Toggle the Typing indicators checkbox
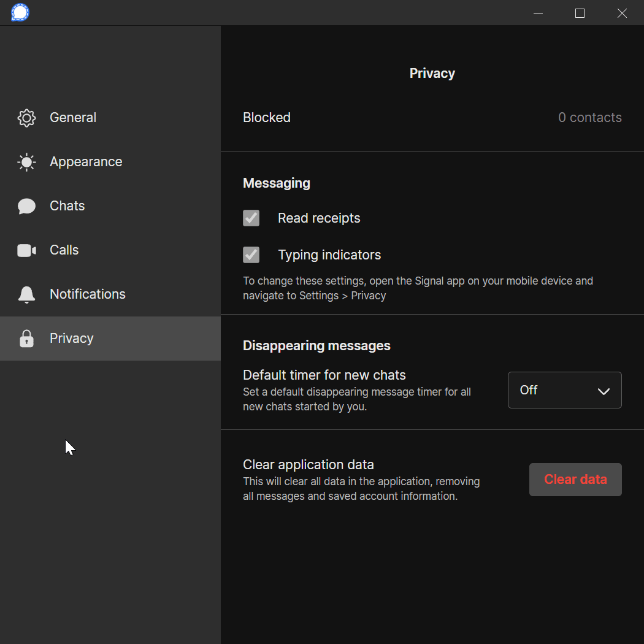This screenshot has width=644, height=644. pos(251,255)
